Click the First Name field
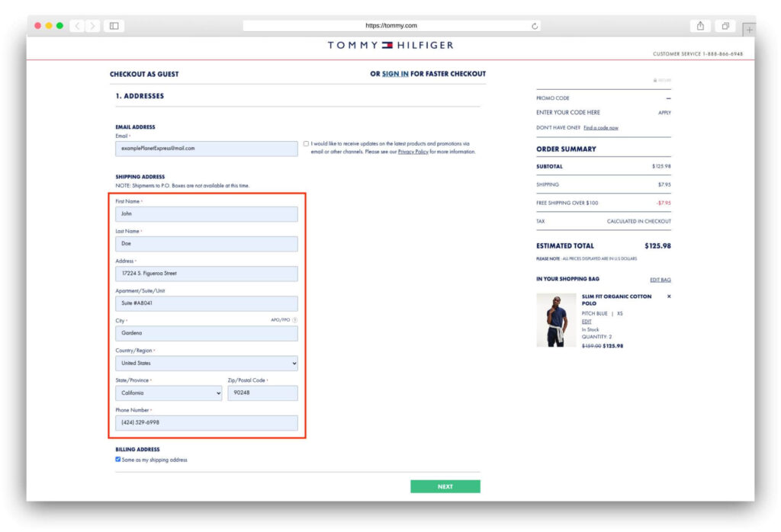The image size is (781, 532). [207, 214]
